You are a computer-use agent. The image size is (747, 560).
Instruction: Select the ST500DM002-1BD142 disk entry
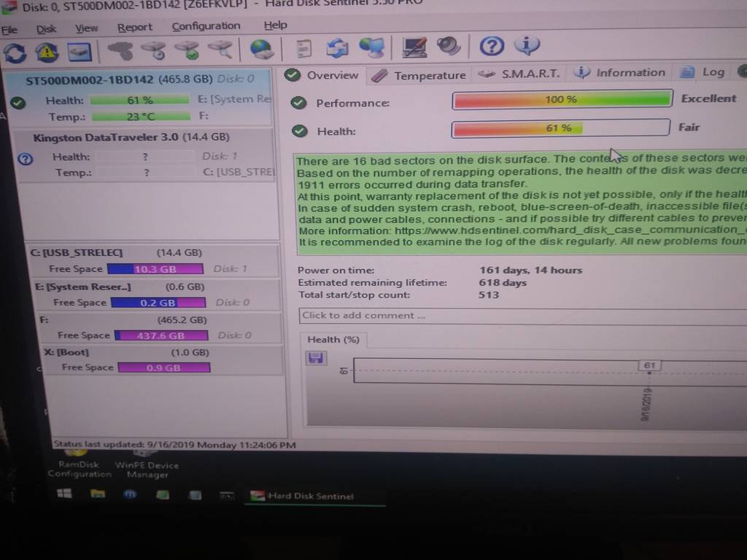point(139,98)
